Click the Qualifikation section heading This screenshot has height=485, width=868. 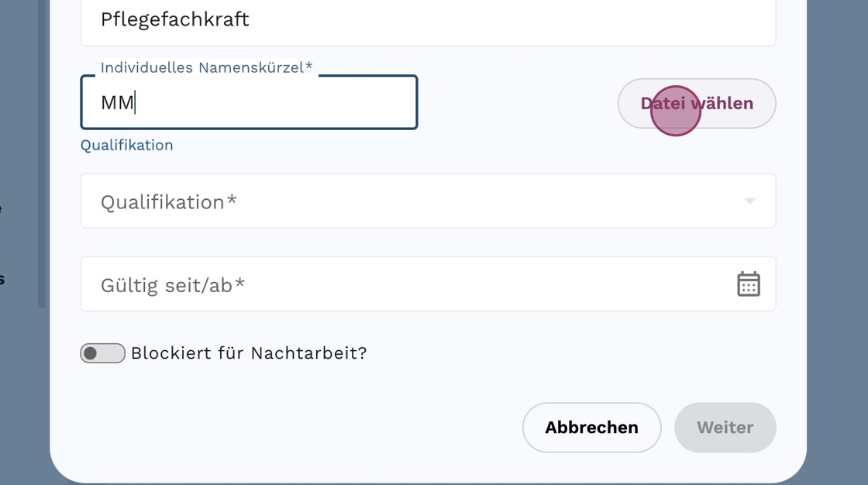[126, 146]
